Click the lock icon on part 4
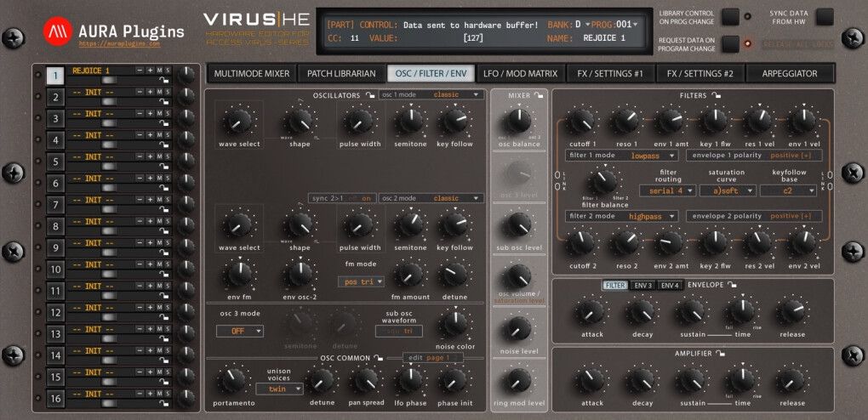 (x=164, y=145)
